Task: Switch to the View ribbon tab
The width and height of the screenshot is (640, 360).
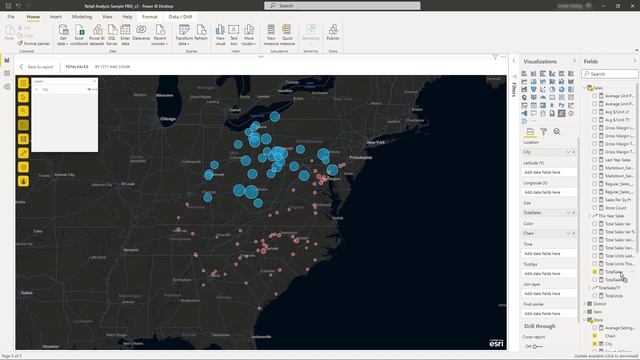Action: 107,17
